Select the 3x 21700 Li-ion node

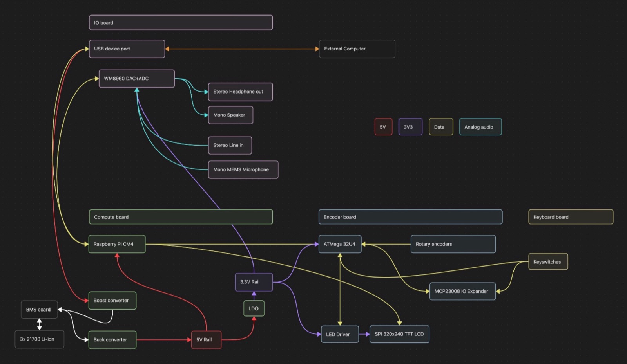[40, 339]
